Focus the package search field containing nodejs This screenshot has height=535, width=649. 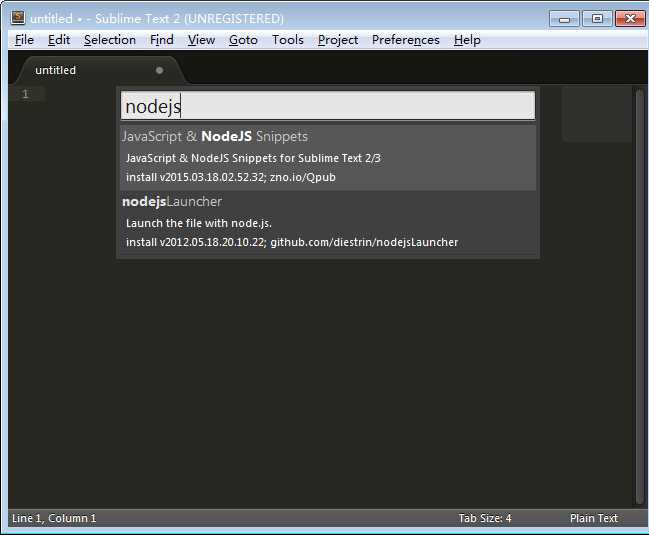click(328, 106)
